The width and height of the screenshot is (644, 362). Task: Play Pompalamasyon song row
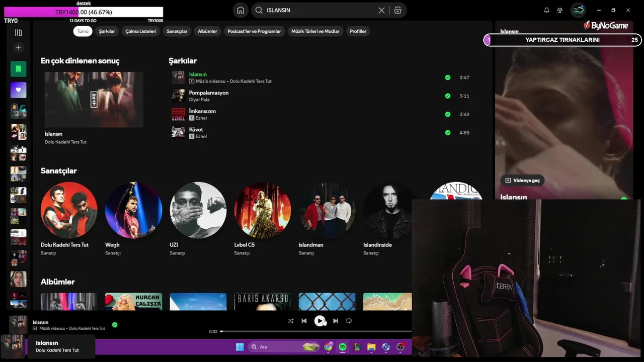click(x=322, y=96)
